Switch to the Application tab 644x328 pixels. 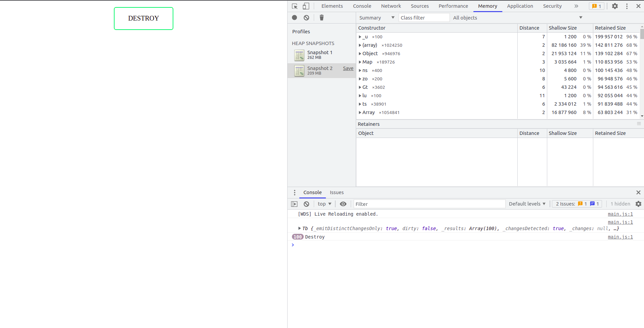click(x=520, y=6)
